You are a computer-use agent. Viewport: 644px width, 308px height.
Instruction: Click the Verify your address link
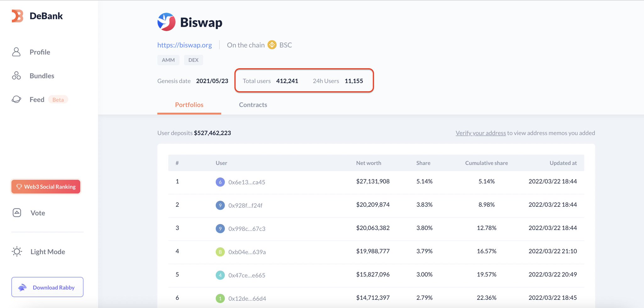480,133
